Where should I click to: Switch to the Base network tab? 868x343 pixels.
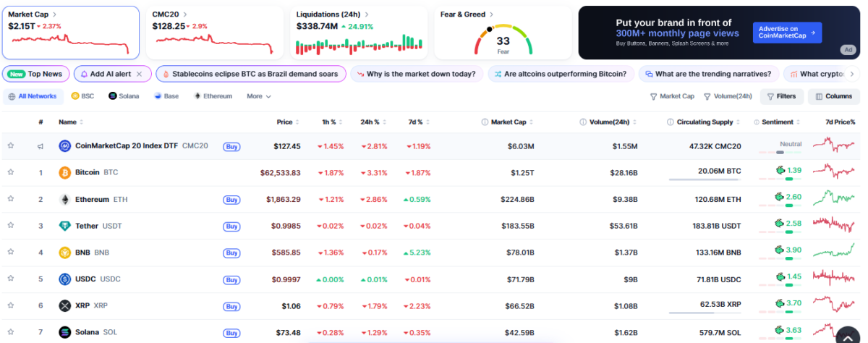click(x=166, y=96)
